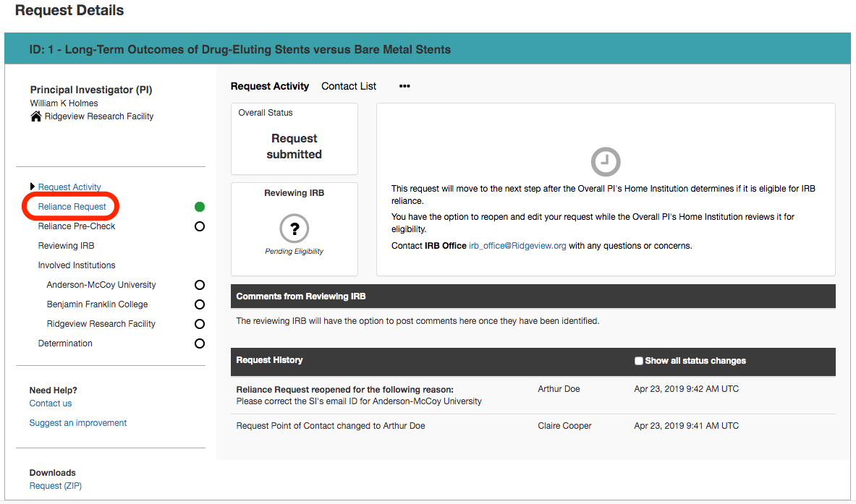This screenshot has height=504, width=856.
Task: Email irb_office@Ridgeview.org link
Action: (517, 246)
